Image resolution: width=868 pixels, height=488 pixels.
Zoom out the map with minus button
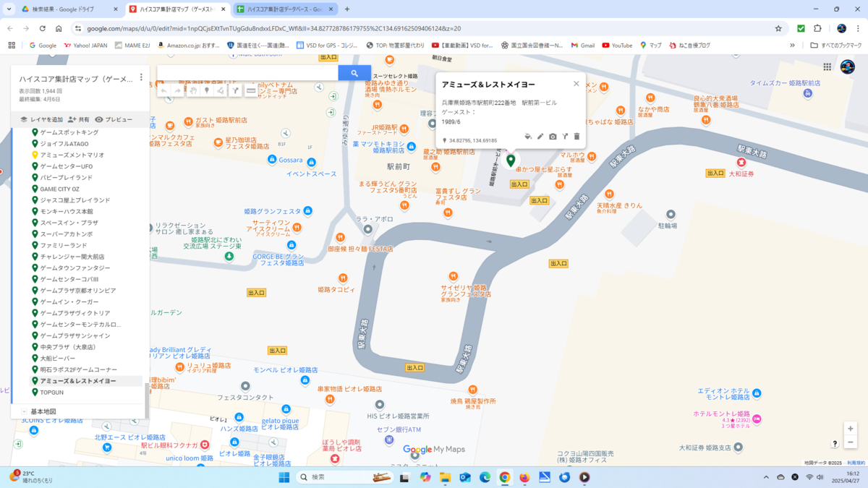851,442
